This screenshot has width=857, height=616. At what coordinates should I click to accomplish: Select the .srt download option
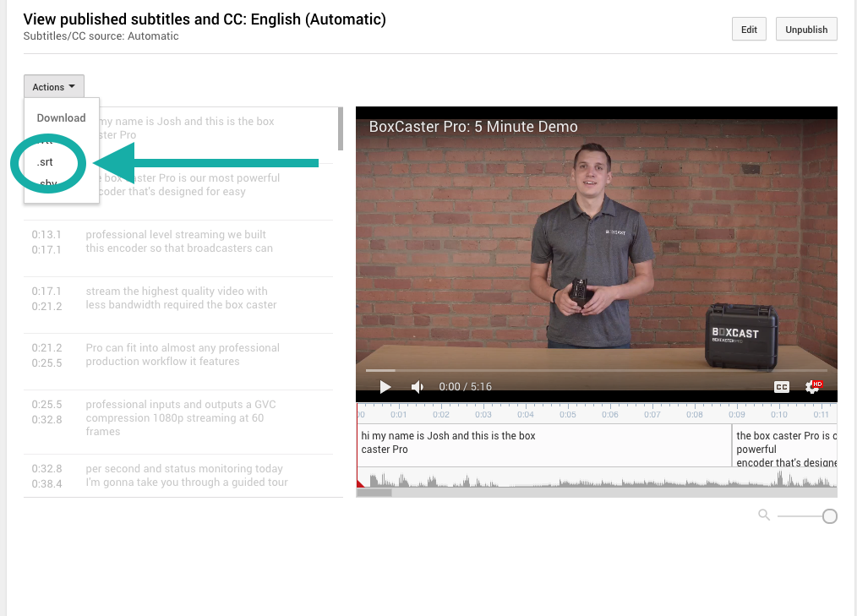click(x=46, y=162)
